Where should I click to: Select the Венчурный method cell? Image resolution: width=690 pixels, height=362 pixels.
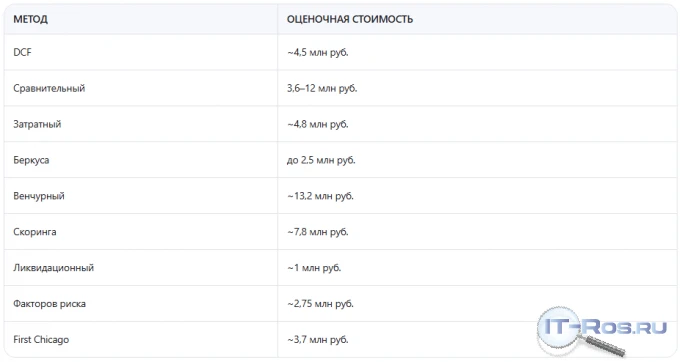click(x=141, y=196)
